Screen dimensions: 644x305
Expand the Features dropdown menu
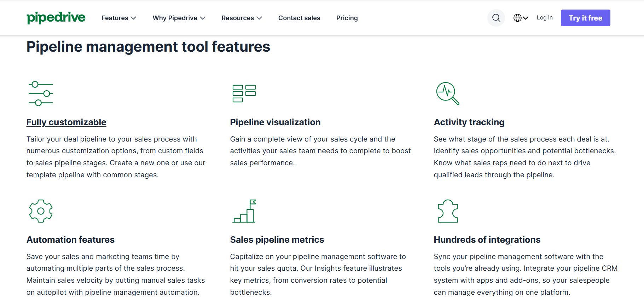pyautogui.click(x=118, y=18)
